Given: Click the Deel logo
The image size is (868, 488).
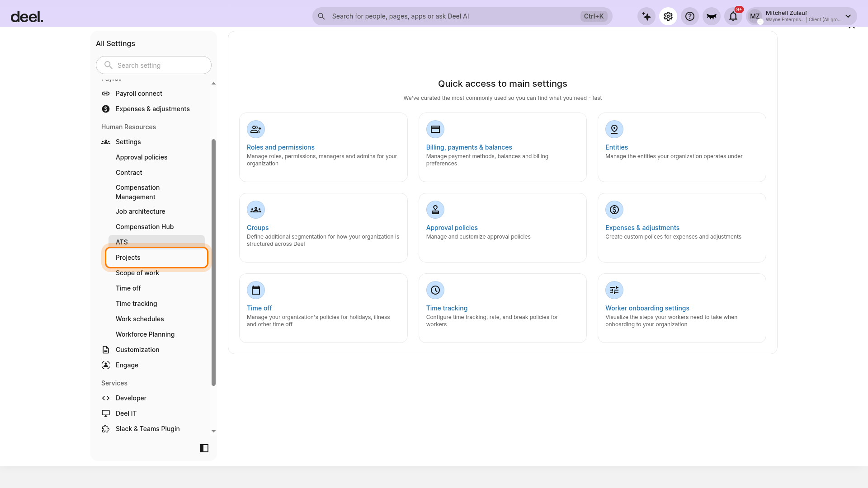Looking at the screenshot, I should click(x=27, y=17).
